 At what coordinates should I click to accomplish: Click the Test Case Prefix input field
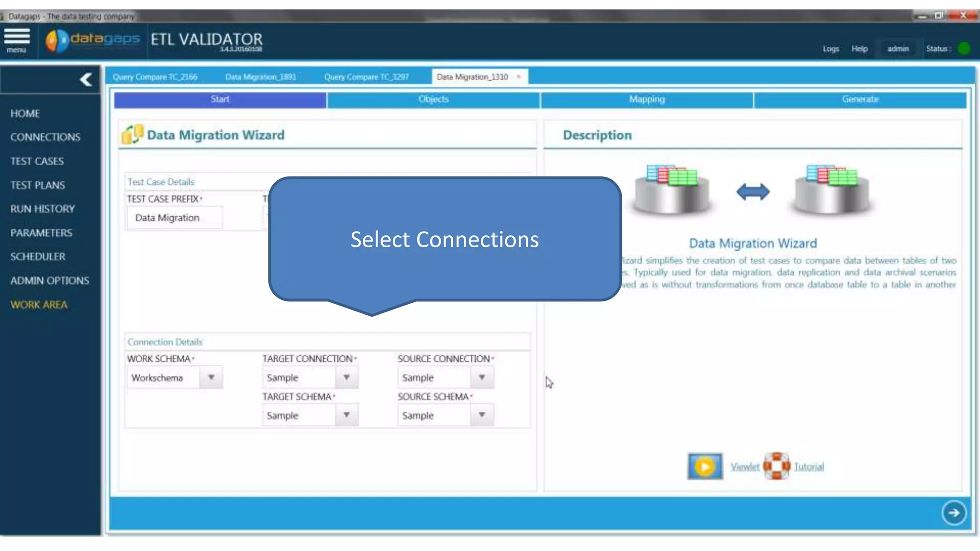[175, 218]
